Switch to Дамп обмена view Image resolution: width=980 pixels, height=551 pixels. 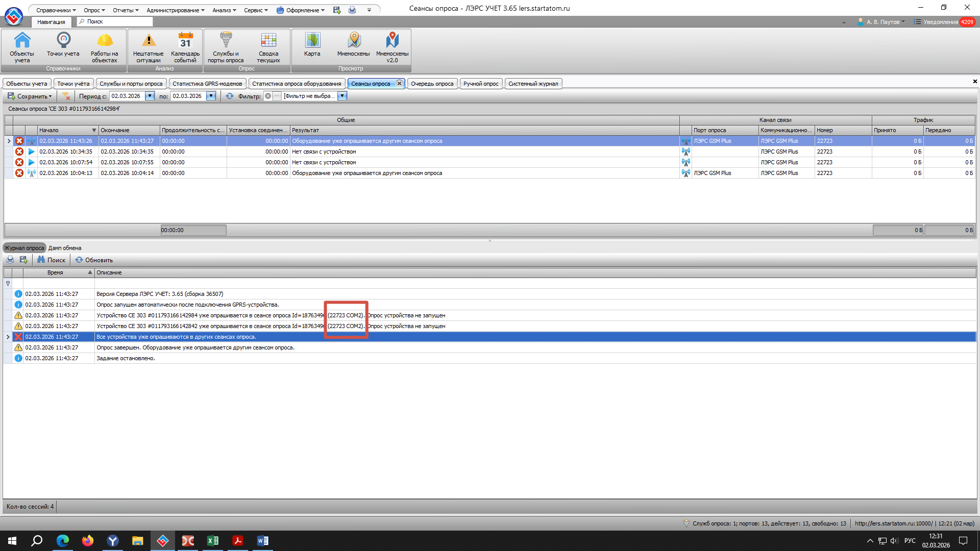coord(65,248)
